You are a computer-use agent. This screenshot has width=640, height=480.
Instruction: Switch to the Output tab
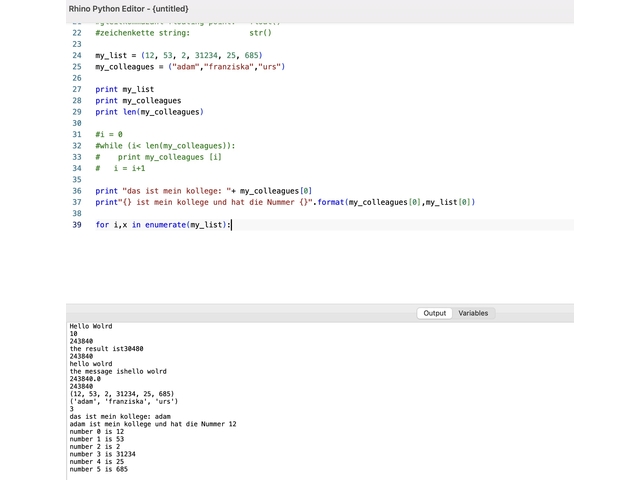point(434,313)
